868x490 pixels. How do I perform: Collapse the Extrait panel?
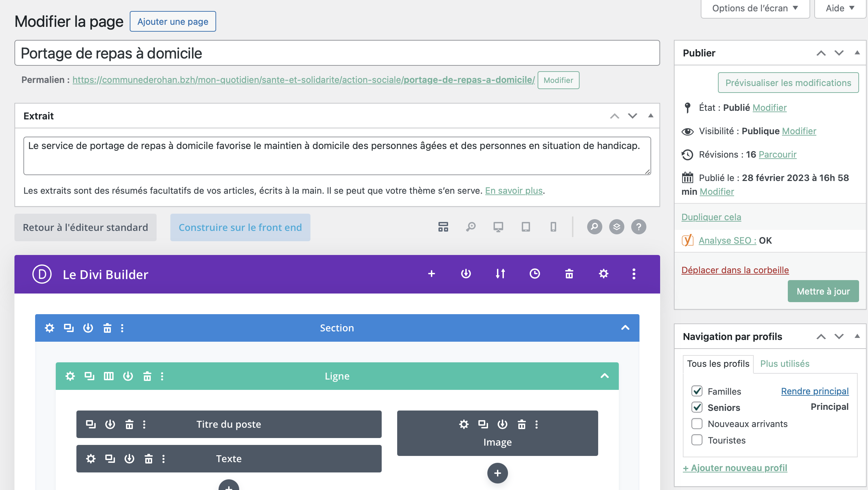(650, 116)
